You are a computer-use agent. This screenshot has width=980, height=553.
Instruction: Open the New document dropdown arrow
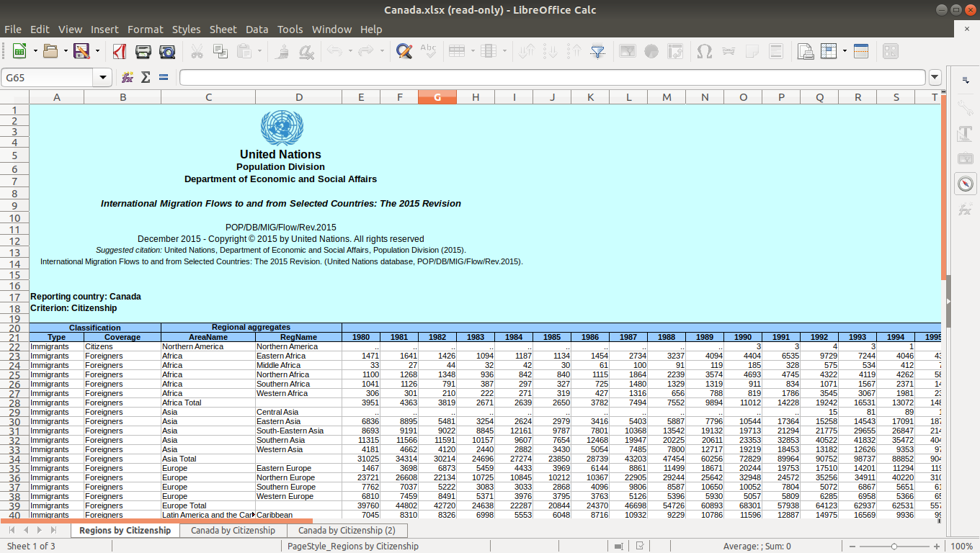[34, 51]
